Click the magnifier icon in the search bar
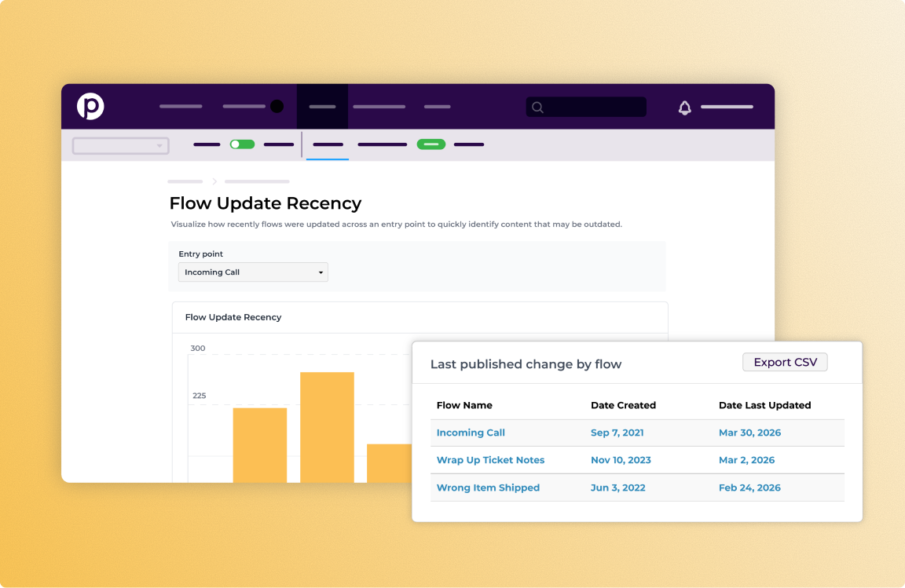905x588 pixels. point(537,108)
